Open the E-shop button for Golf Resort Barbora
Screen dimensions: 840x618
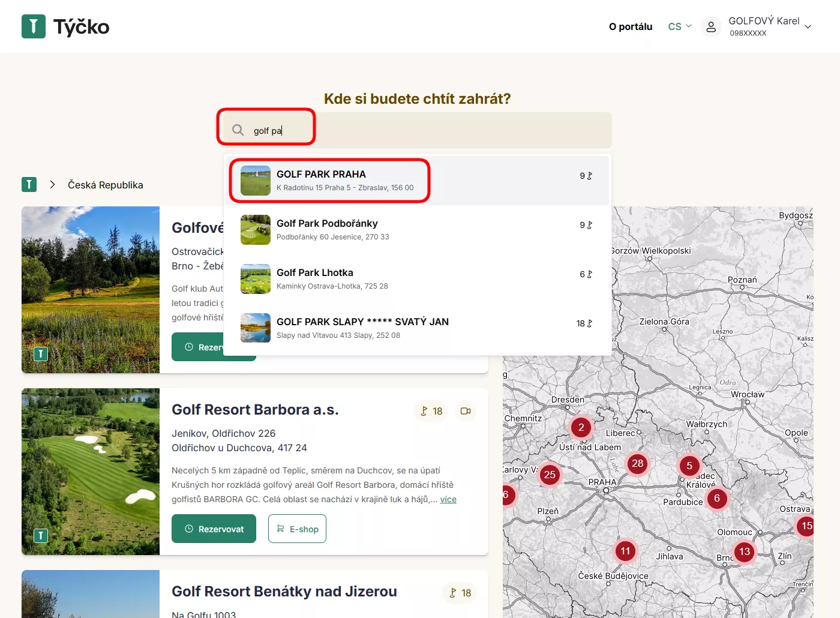coord(297,529)
